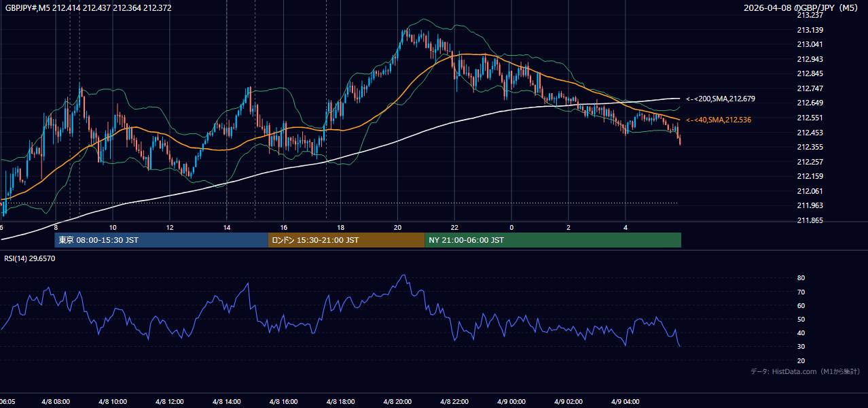868x408 pixels.
Task: Click the GBPJPY#,M5 price header text
Action: (x=88, y=7)
